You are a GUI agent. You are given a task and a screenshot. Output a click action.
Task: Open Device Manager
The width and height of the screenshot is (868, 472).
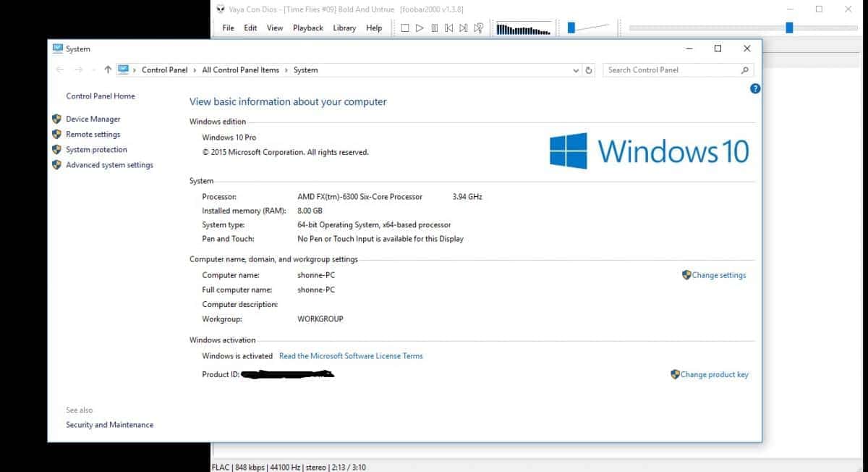tap(93, 119)
